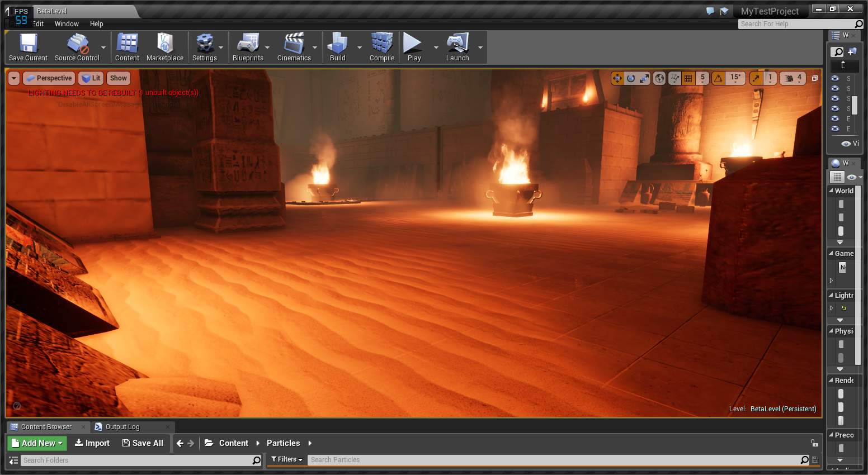Toggle grid snapping in the viewport
The image size is (868, 475).
point(688,78)
